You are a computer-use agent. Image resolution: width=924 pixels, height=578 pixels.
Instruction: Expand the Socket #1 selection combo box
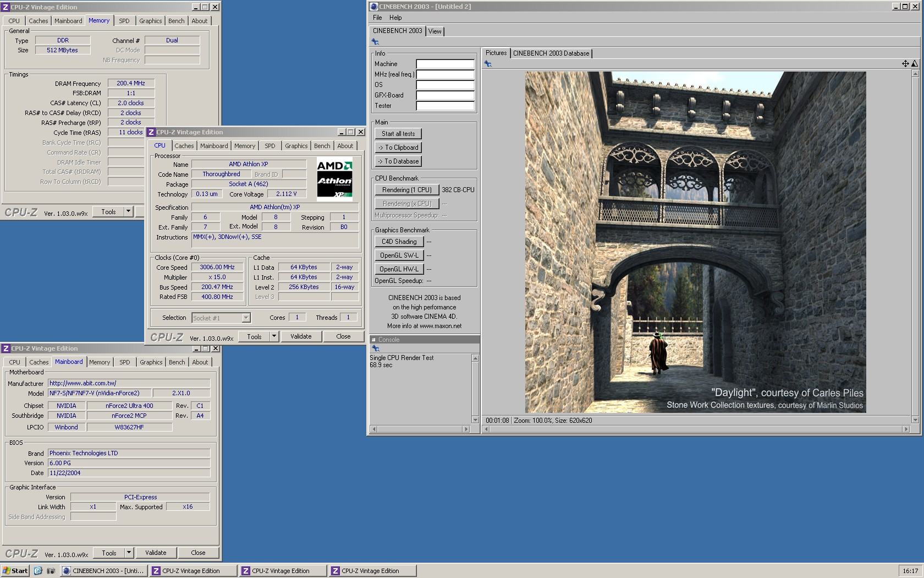[246, 318]
